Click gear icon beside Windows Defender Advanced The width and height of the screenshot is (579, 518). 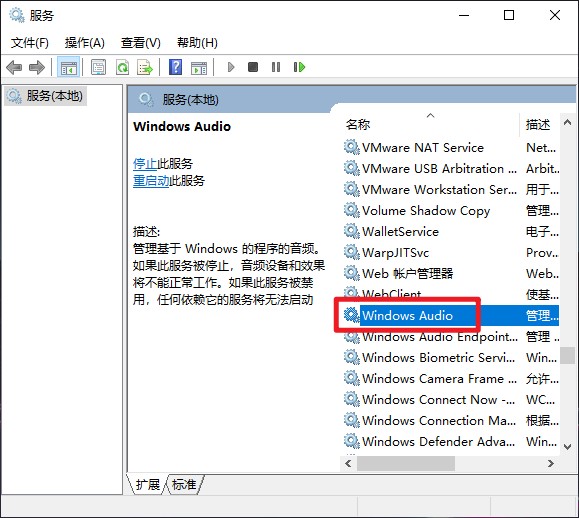tap(351, 441)
